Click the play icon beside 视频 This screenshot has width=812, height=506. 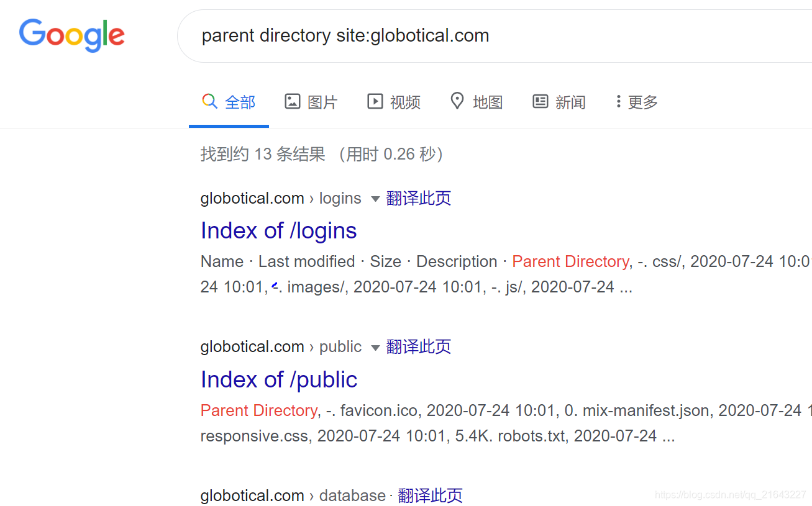pyautogui.click(x=375, y=101)
